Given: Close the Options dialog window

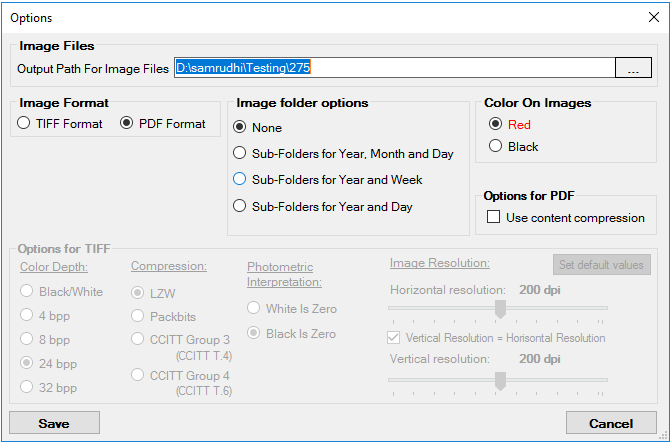Looking at the screenshot, I should [x=653, y=17].
